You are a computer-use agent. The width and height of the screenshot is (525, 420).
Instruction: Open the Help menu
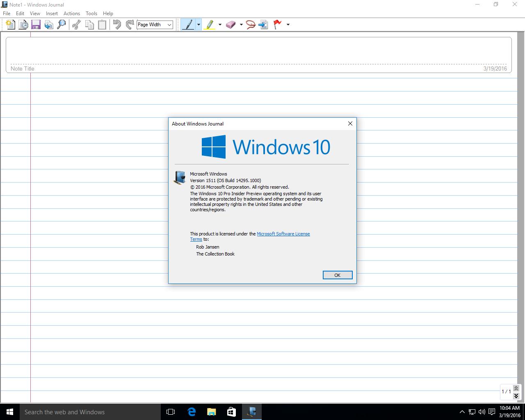pos(108,14)
